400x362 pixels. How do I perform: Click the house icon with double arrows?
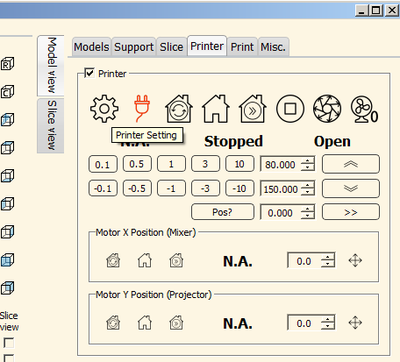(252, 109)
